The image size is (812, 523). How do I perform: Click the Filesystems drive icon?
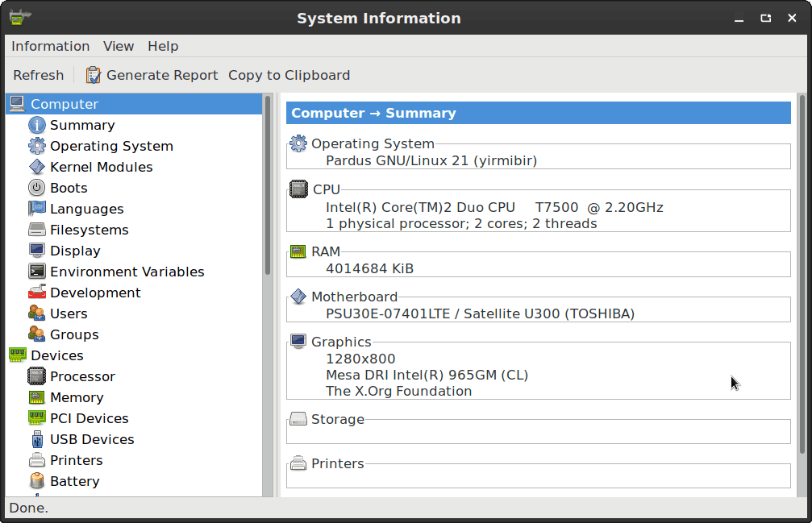(37, 230)
